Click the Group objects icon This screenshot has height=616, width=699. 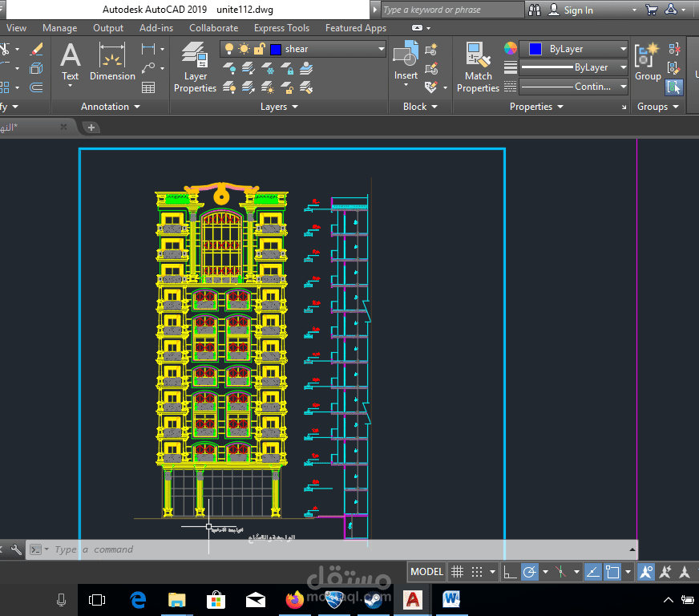point(647,61)
